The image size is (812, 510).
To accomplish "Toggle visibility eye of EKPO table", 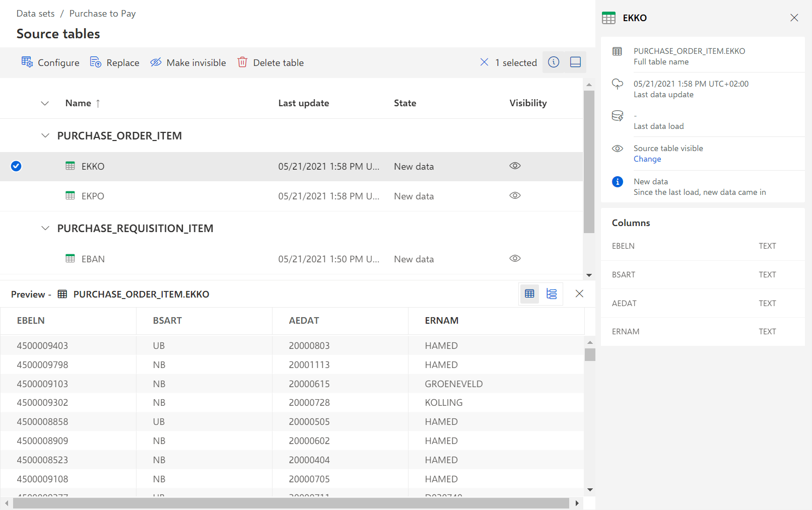I will click(x=515, y=195).
